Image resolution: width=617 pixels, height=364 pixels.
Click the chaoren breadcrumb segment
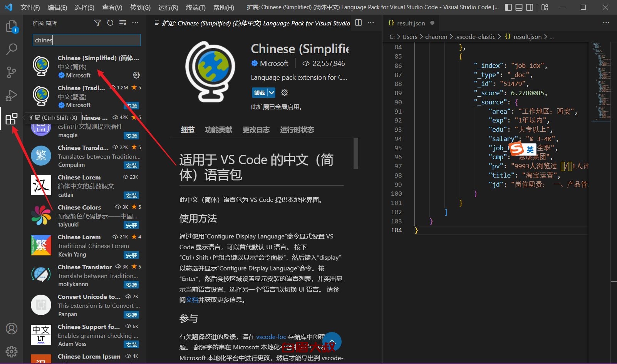[x=436, y=37]
